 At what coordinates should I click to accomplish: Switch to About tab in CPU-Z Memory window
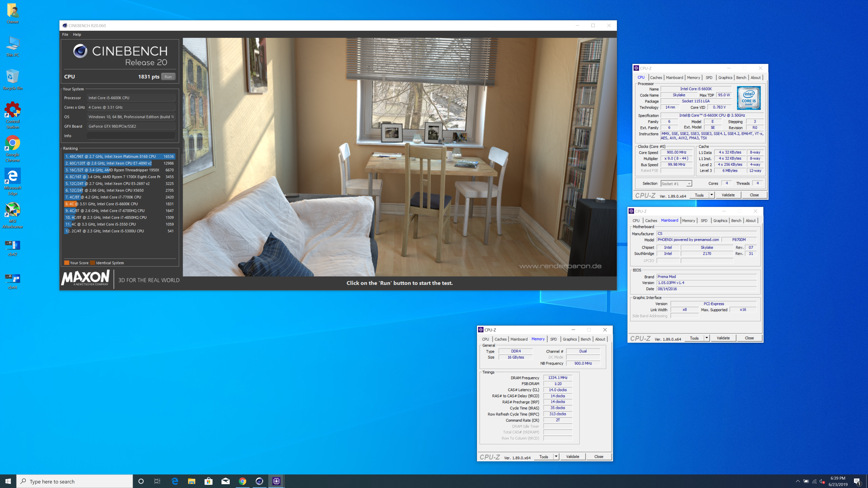600,339
